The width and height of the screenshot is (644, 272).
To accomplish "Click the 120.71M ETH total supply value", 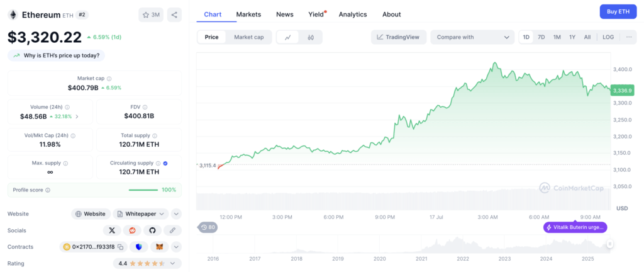I will (x=139, y=144).
